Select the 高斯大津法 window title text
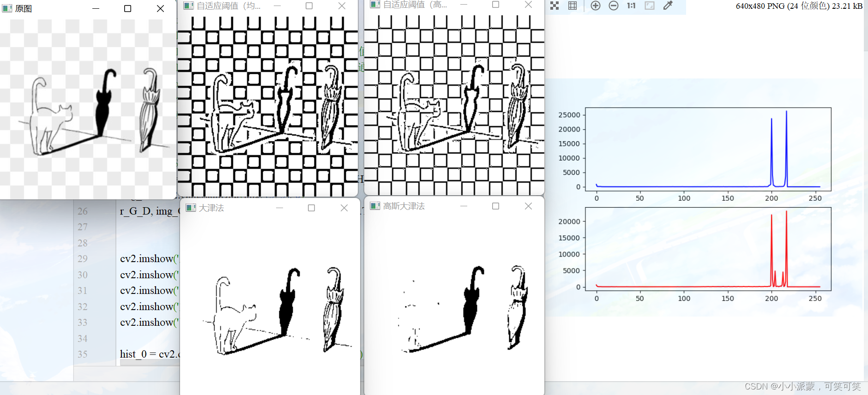Screen dimensions: 868x395 404,206
